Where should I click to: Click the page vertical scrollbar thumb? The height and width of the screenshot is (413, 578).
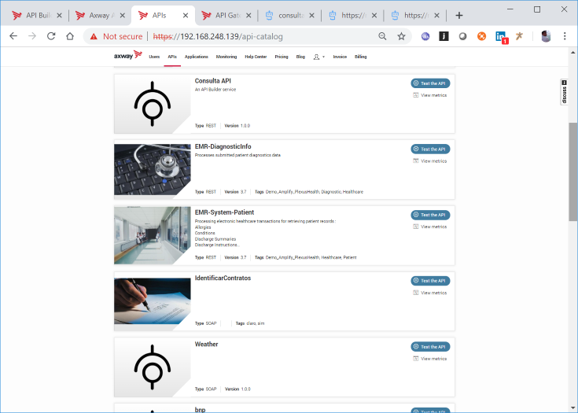click(572, 172)
